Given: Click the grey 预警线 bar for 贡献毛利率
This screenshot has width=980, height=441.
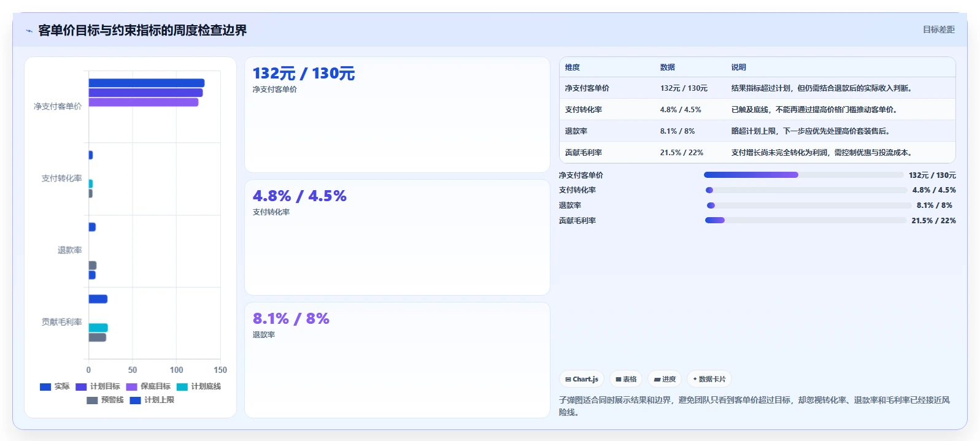Looking at the screenshot, I should (x=98, y=337).
